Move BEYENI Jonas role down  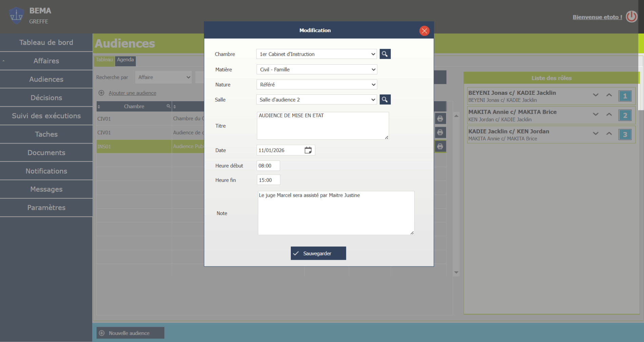click(x=596, y=95)
